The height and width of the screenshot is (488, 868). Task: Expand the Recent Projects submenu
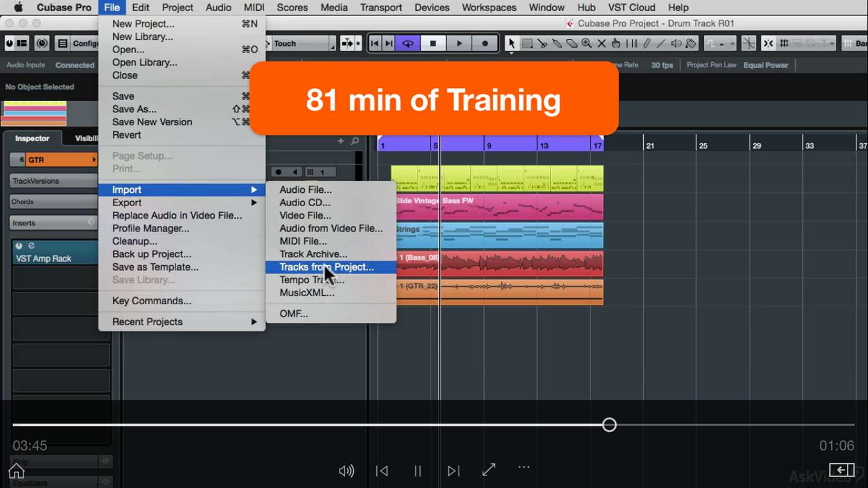(181, 322)
